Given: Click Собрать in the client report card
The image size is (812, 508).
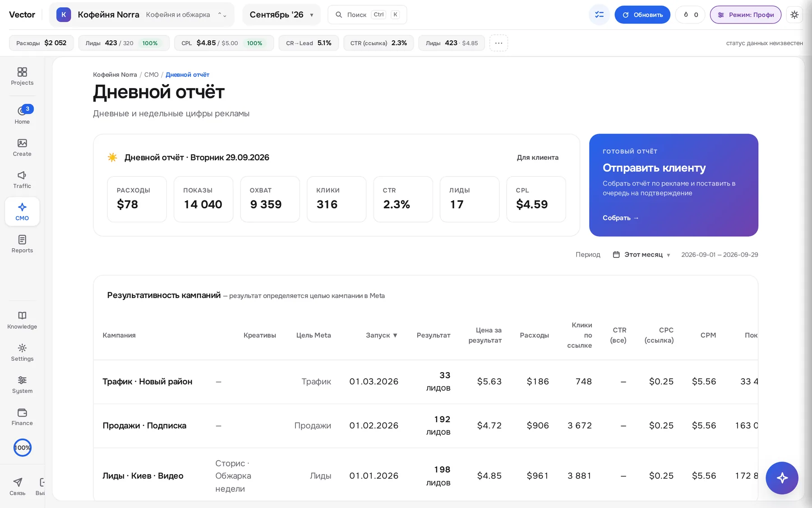Looking at the screenshot, I should (621, 218).
